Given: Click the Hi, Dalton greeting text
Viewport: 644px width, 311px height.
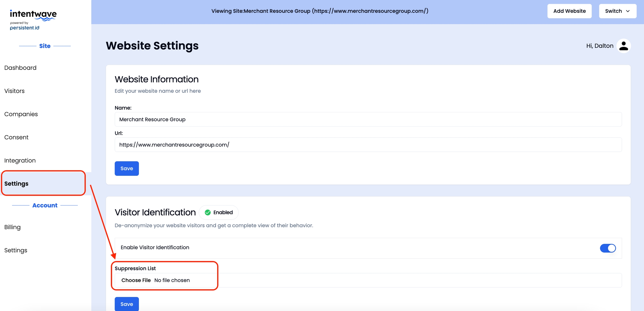Looking at the screenshot, I should (600, 46).
